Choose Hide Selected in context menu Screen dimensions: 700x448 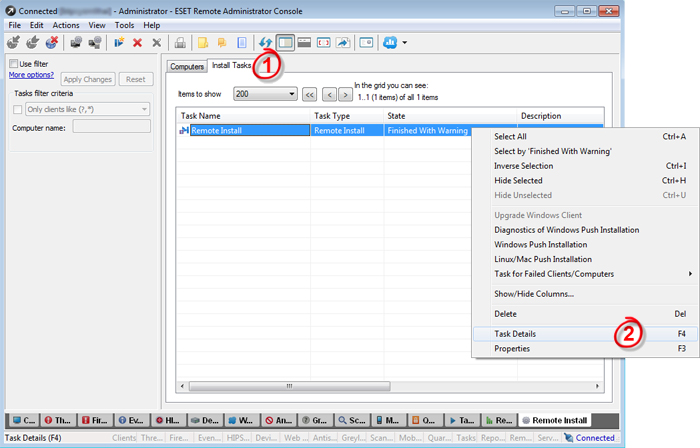[585, 181]
